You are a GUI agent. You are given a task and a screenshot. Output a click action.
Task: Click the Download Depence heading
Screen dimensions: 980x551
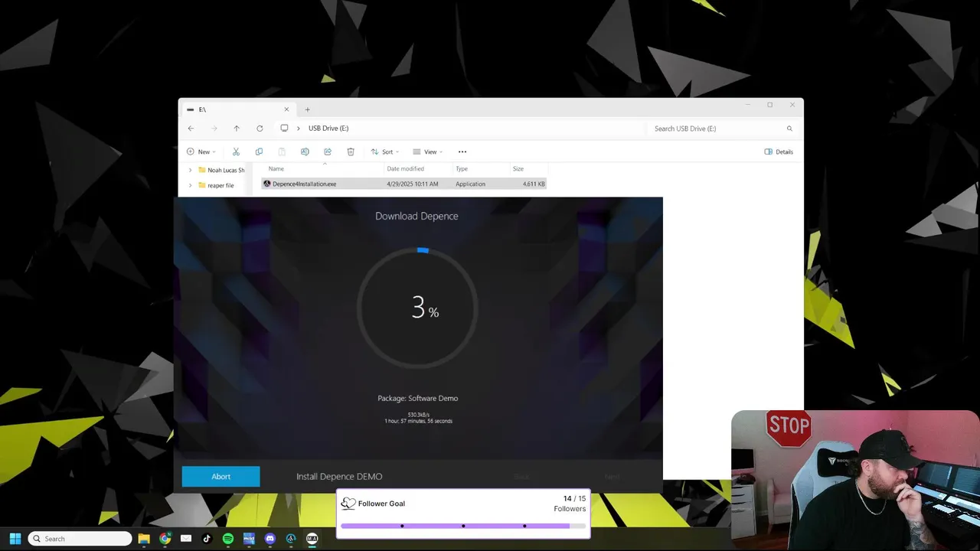point(416,216)
